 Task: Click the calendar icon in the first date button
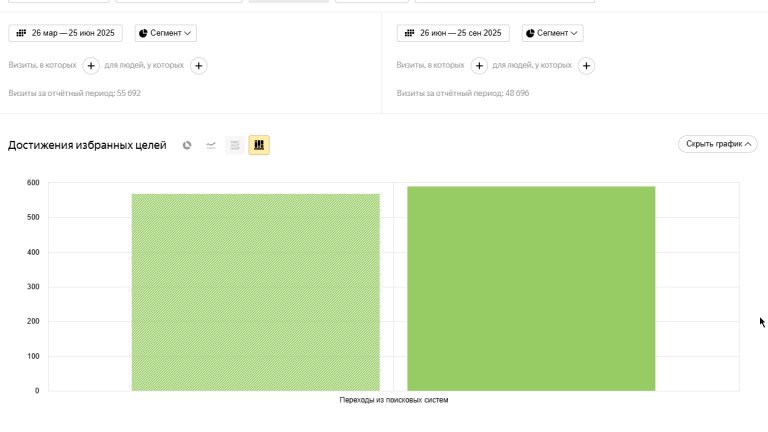pos(21,33)
